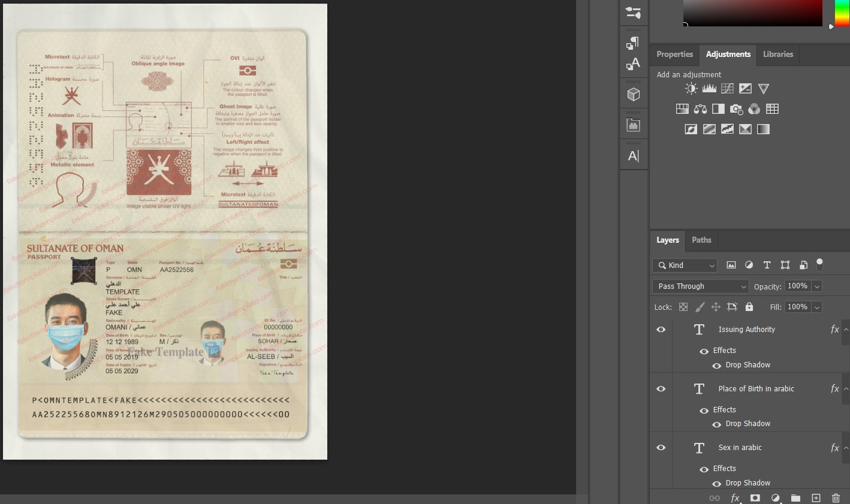850x504 pixels.
Task: Add a Photo Filter adjustment
Action: coord(736,108)
